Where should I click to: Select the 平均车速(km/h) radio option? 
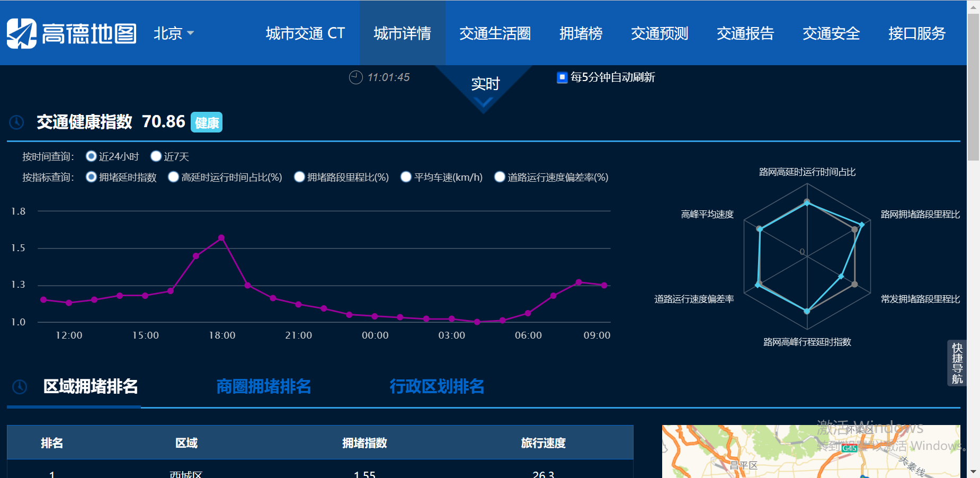click(406, 177)
